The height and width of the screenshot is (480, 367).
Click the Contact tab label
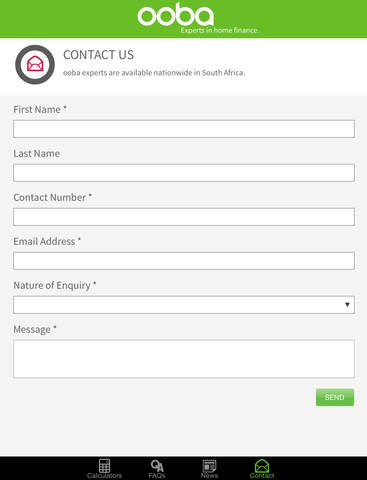(x=262, y=476)
